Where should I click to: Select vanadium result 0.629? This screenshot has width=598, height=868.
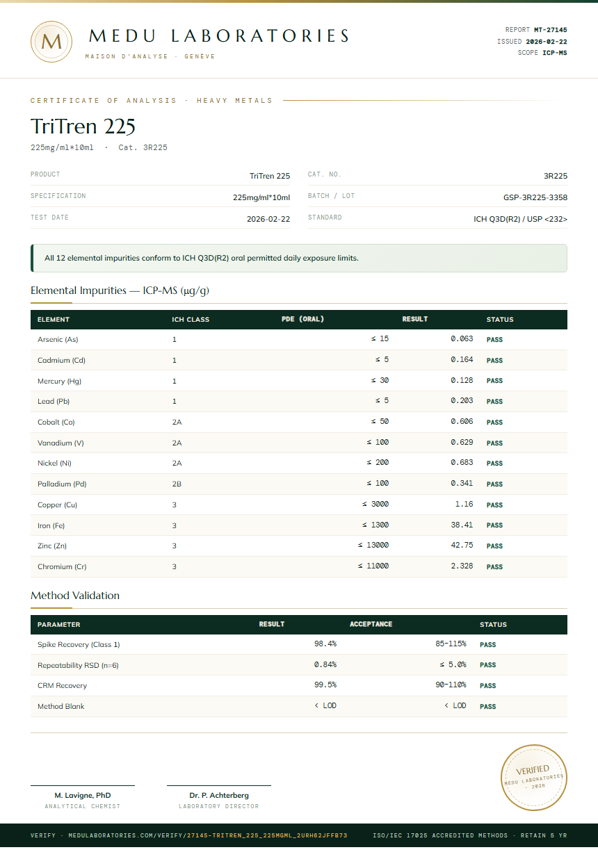point(462,442)
